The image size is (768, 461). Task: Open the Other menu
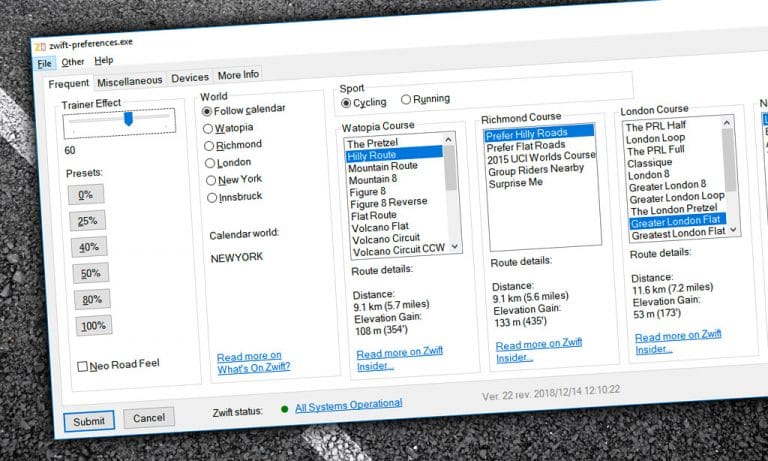(72, 62)
